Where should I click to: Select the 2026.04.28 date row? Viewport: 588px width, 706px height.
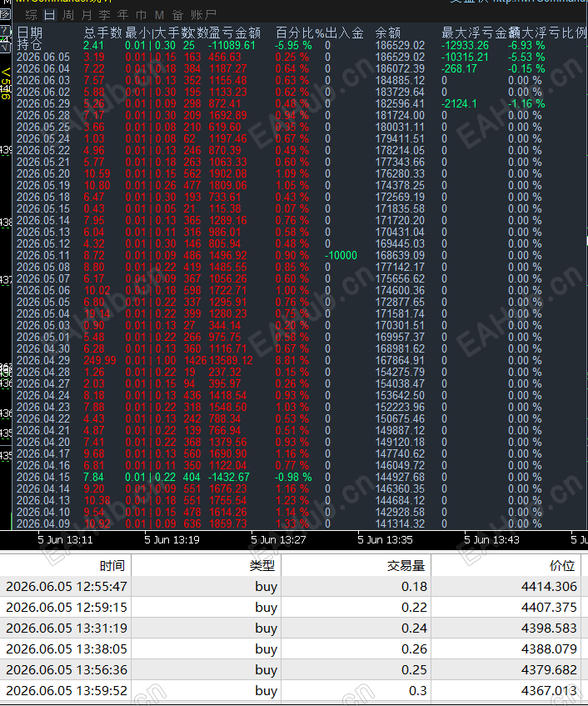tap(43, 373)
